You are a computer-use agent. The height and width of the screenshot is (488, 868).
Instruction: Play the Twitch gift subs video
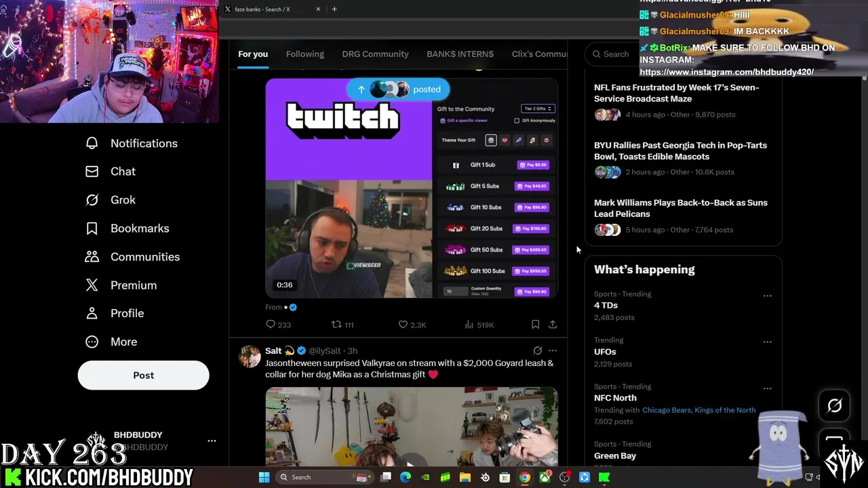[412, 188]
